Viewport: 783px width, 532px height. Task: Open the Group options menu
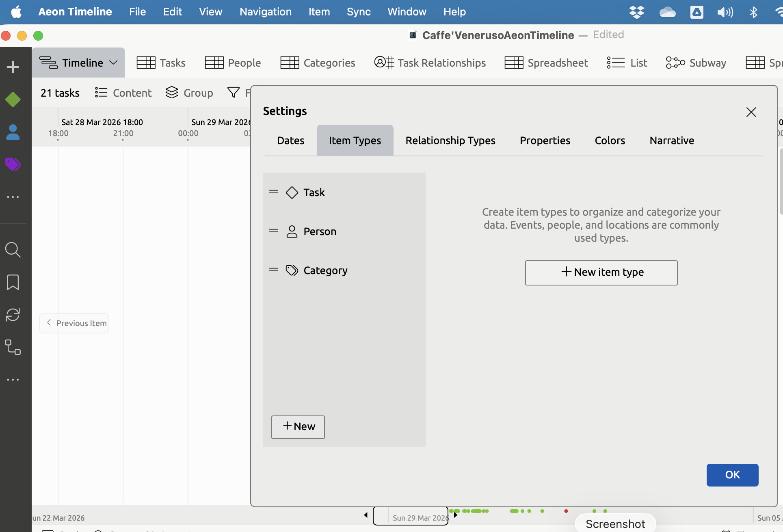[189, 93]
